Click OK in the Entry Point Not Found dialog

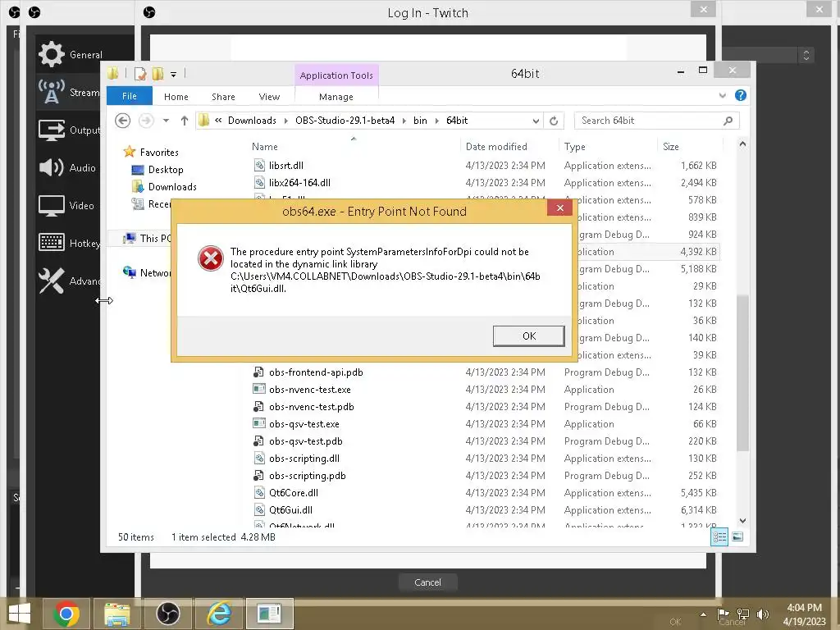pyautogui.click(x=528, y=336)
